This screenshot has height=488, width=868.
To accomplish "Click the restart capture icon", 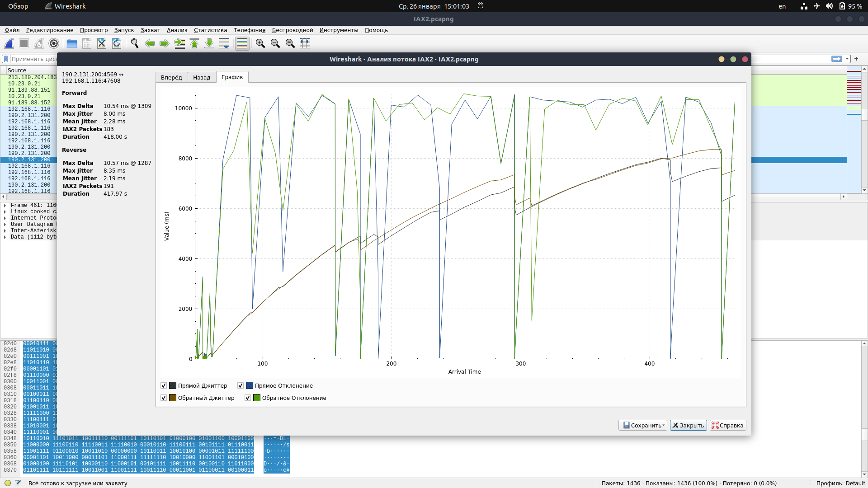I will (x=39, y=43).
